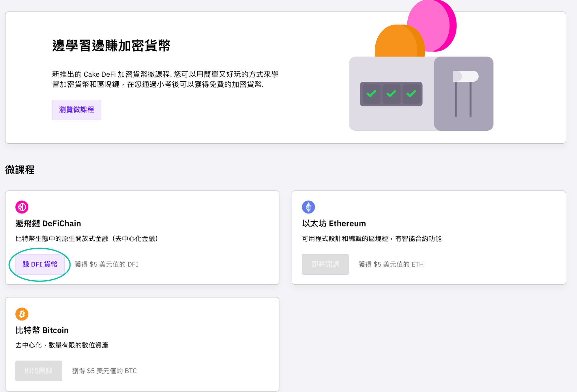
Task: Click the 獲得 $5 美元值的 BTC reward text
Action: [x=104, y=371]
